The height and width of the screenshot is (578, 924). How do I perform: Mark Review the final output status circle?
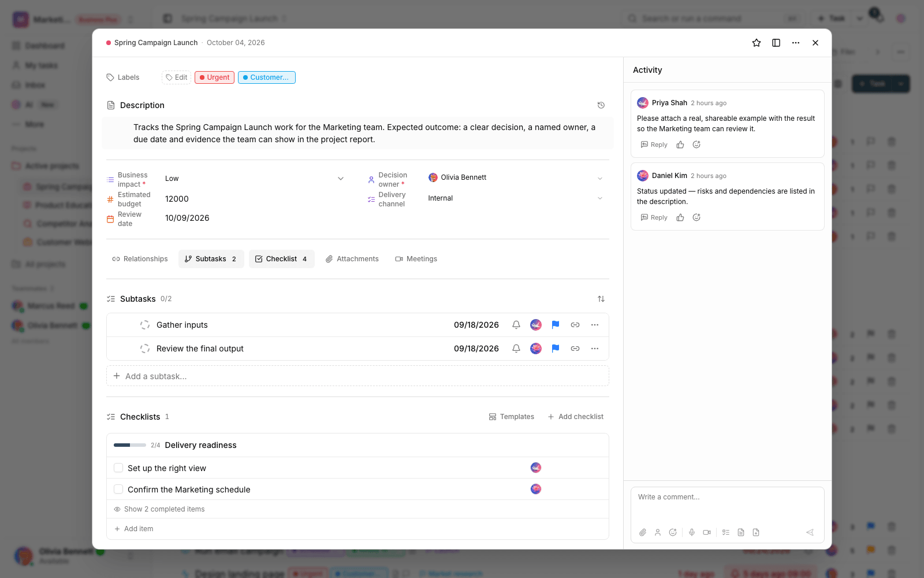[x=145, y=349]
